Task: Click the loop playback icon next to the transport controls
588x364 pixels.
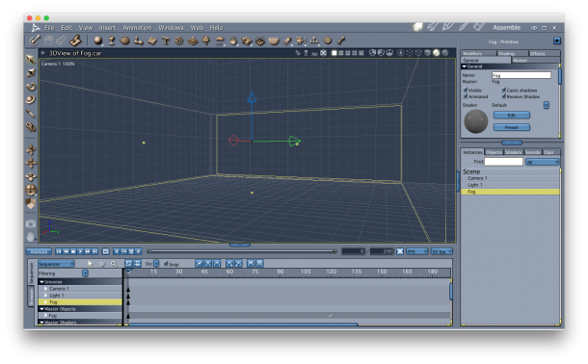Action: 106,251
